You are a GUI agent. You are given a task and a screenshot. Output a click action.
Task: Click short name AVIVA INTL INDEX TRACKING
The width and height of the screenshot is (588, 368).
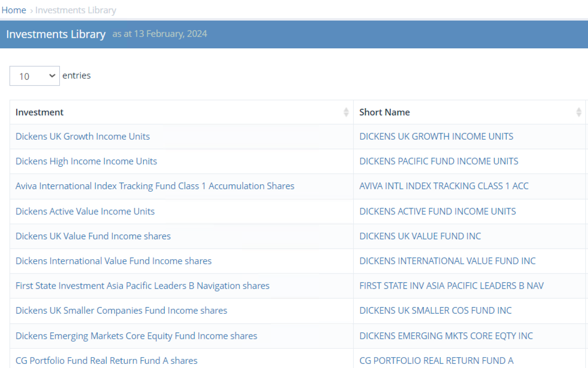444,186
